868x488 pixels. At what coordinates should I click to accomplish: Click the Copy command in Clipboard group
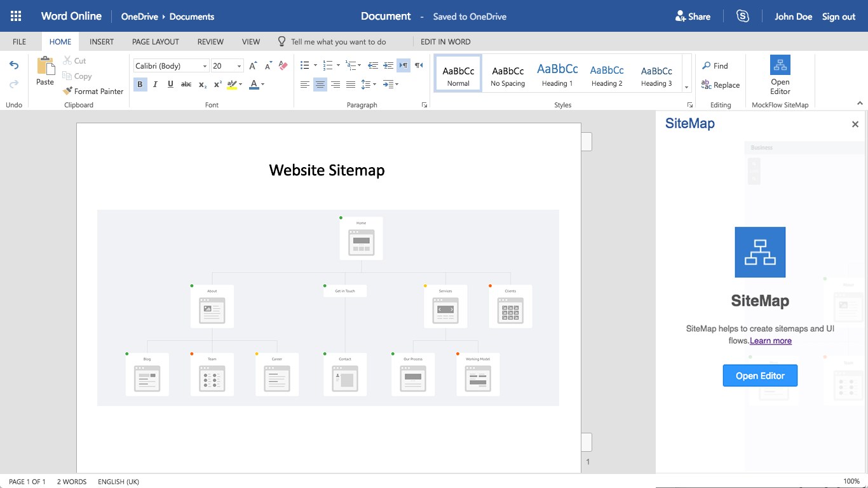(x=77, y=76)
